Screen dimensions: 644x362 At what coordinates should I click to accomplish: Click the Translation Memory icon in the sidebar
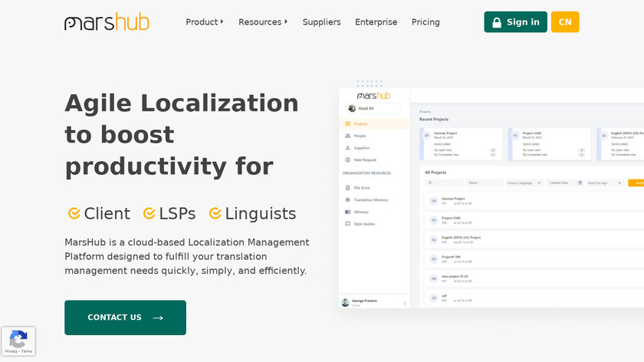point(348,199)
